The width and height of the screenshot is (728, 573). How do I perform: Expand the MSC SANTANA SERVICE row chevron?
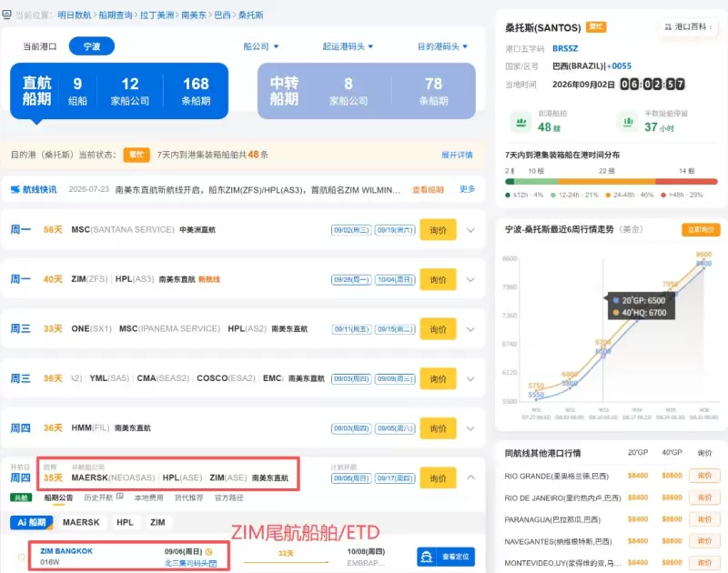click(x=470, y=230)
